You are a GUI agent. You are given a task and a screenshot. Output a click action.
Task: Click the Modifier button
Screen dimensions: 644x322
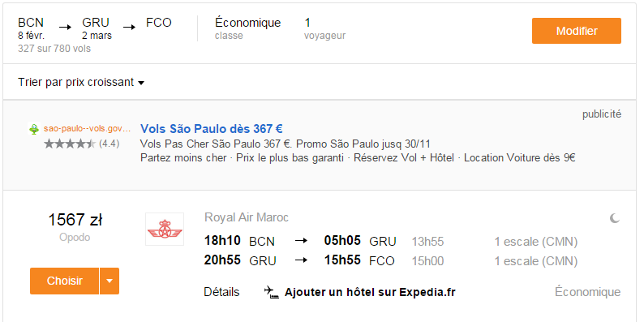576,31
